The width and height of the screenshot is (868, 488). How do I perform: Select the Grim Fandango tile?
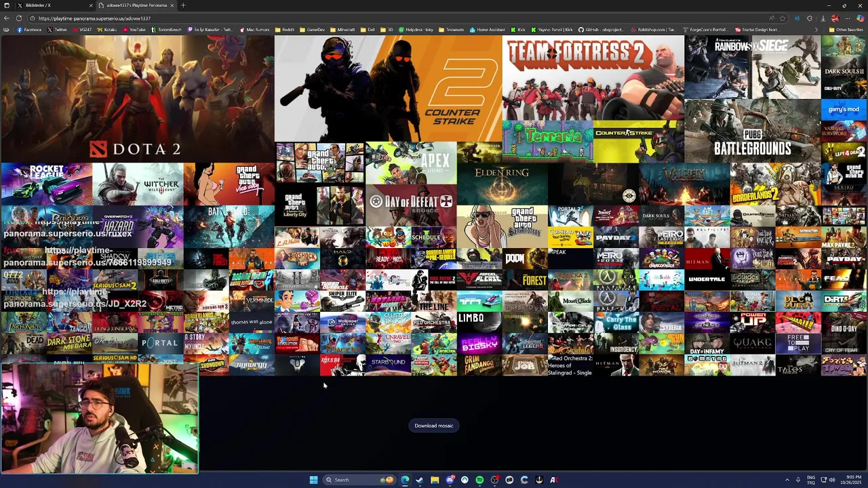coord(479,364)
